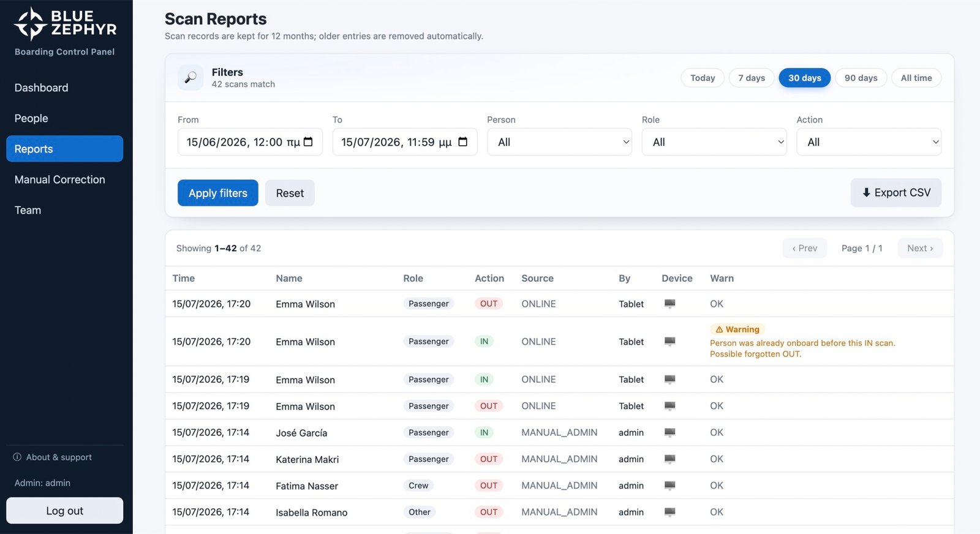Click the Crew role badge
980x534 pixels.
(x=418, y=486)
